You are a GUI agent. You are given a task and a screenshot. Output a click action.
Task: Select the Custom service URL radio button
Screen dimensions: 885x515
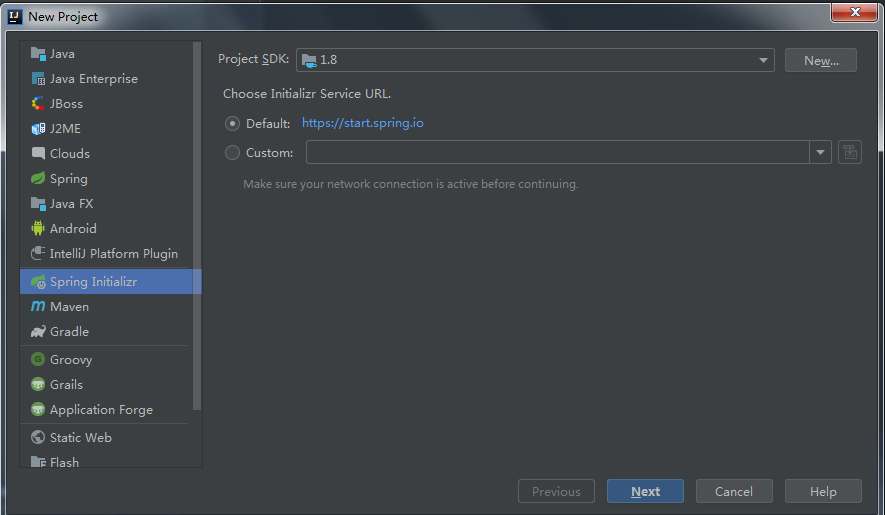[x=232, y=152]
